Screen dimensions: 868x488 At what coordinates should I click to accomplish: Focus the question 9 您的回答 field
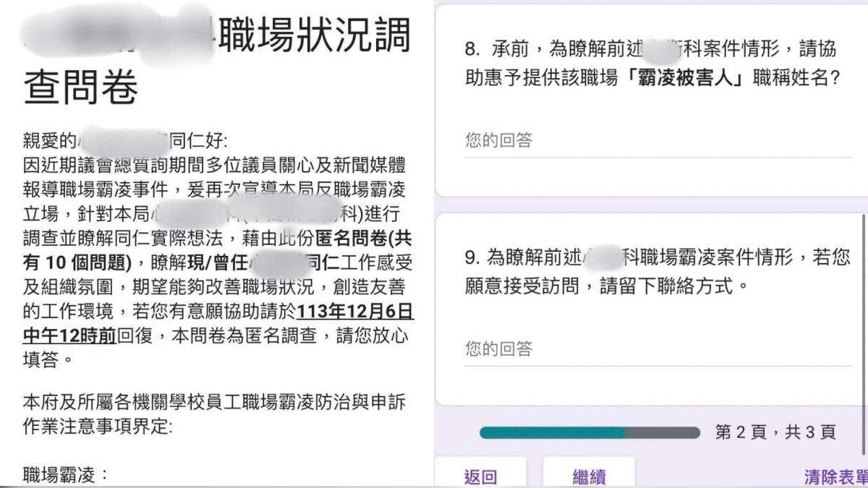pos(658,351)
